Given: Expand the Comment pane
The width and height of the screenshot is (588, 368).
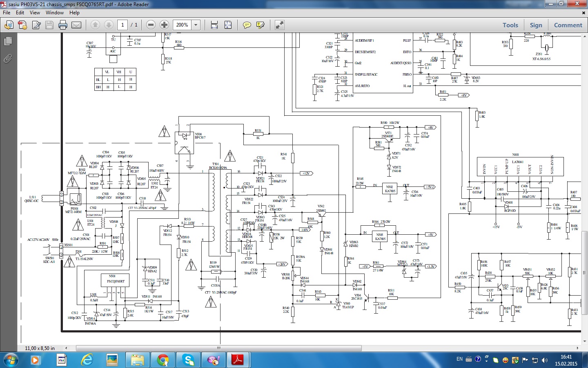Looking at the screenshot, I should (568, 25).
